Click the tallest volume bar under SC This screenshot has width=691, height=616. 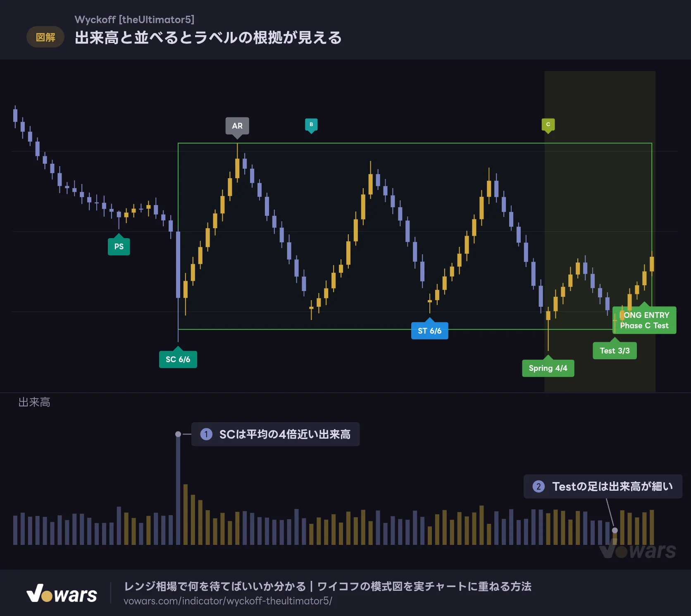pos(178,489)
